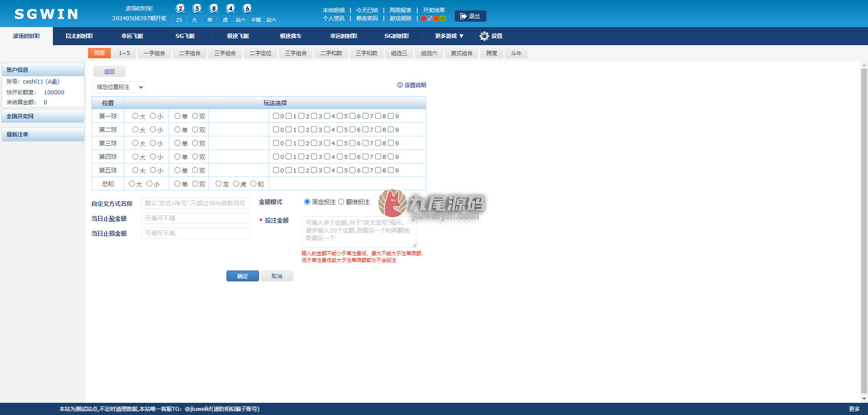Viewport: 868px width, 415px height.
Task: Choose 翻倍投注 amount mode
Action: pos(341,202)
